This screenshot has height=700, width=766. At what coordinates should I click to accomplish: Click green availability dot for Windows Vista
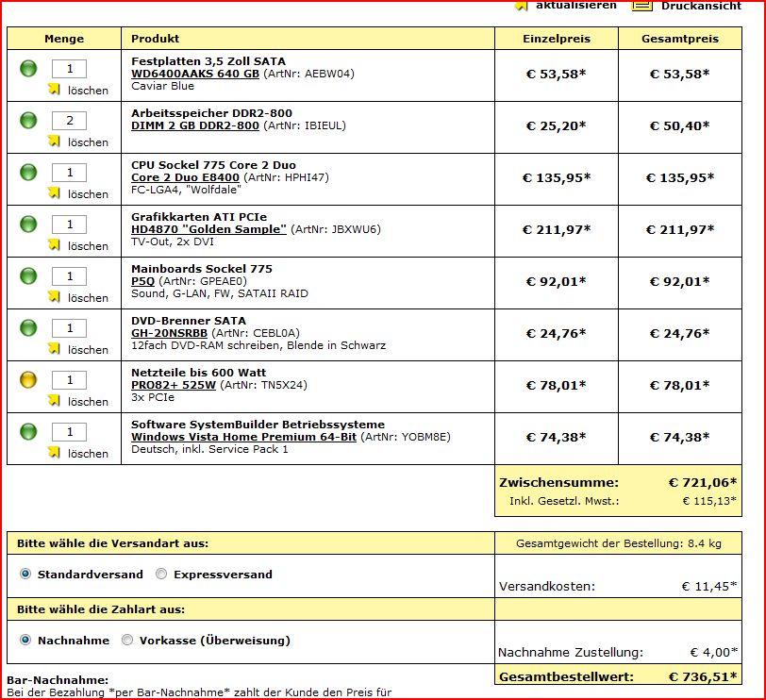tap(28, 432)
